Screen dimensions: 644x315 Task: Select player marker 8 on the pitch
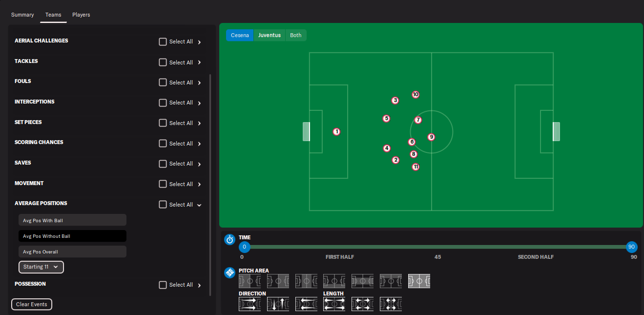click(x=414, y=154)
